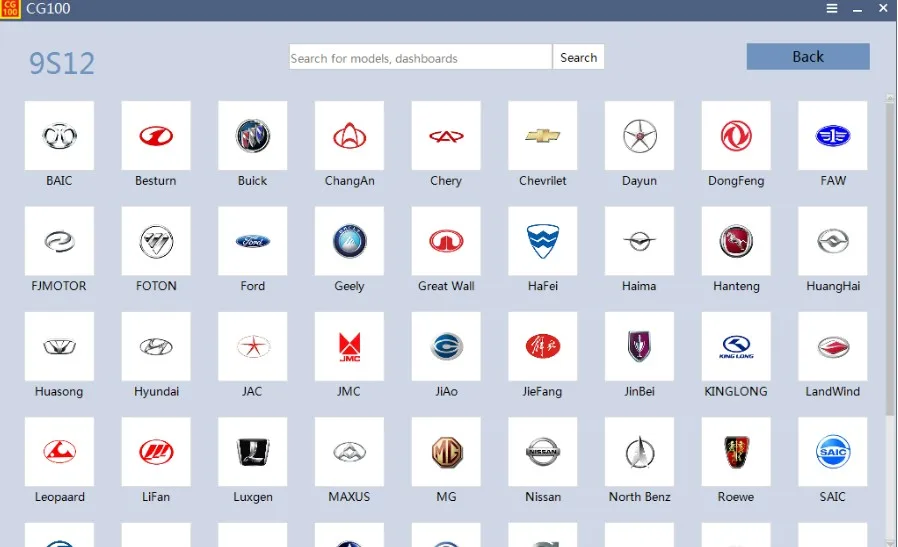The height and width of the screenshot is (547, 898).
Task: Click the scrollbar down arrow
Action: point(890,542)
